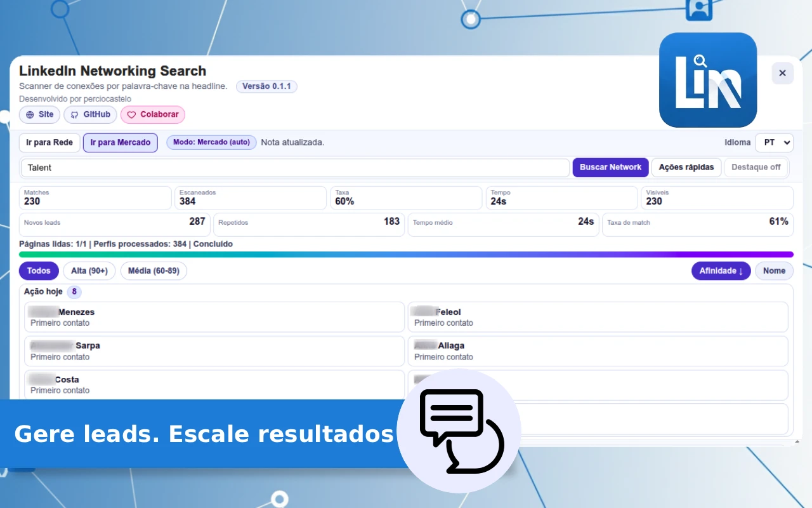Click the globe icon on Site button
Image resolution: width=812 pixels, height=508 pixels.
click(x=30, y=115)
